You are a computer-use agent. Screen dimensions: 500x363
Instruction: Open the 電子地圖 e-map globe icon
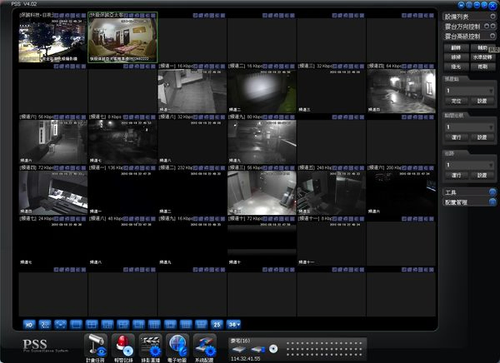[178, 345]
